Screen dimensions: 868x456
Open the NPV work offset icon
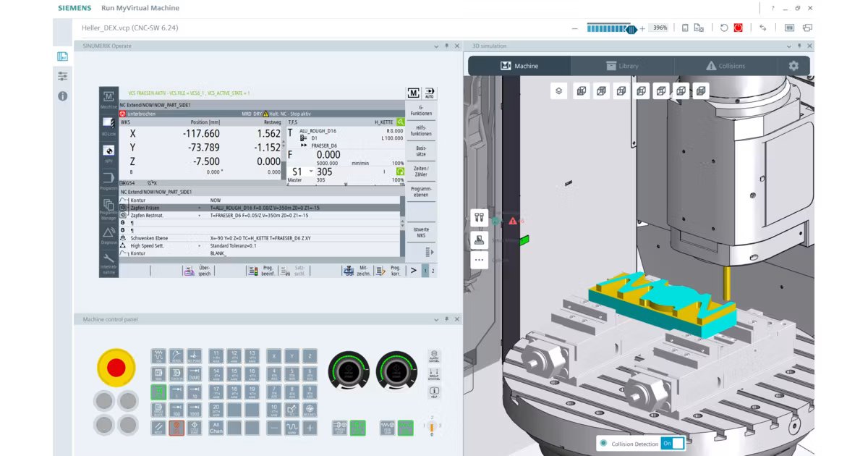(x=109, y=152)
